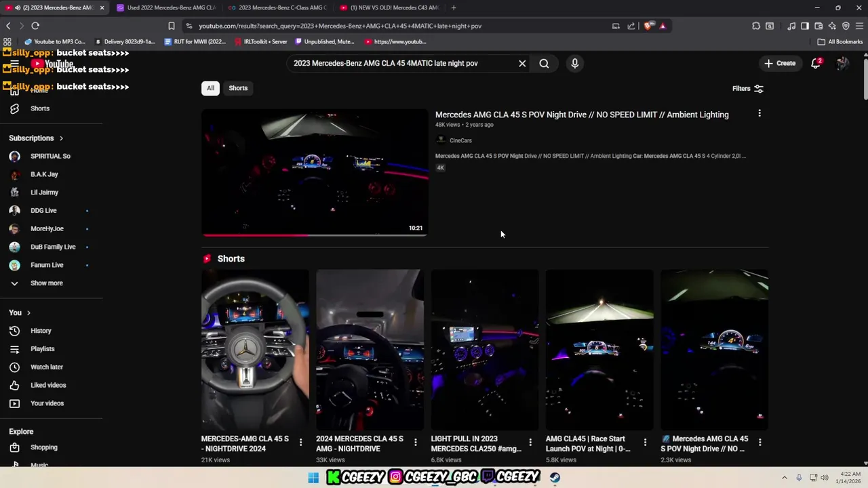The width and height of the screenshot is (868, 488).
Task: Open SPIRITUAL So subscription
Action: coord(50,156)
